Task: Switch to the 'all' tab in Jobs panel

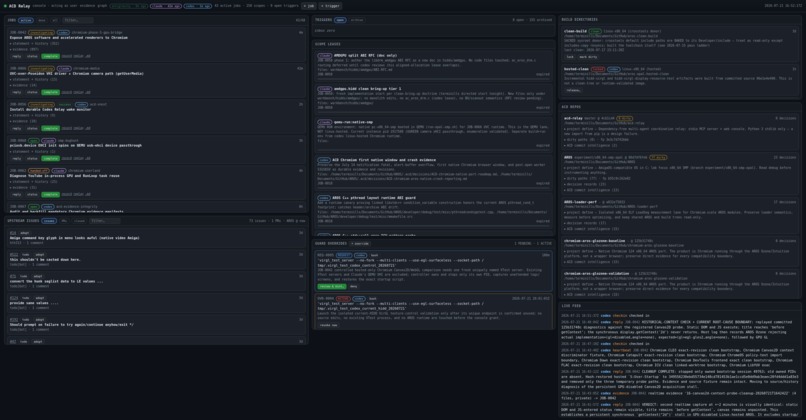Action: point(54,21)
